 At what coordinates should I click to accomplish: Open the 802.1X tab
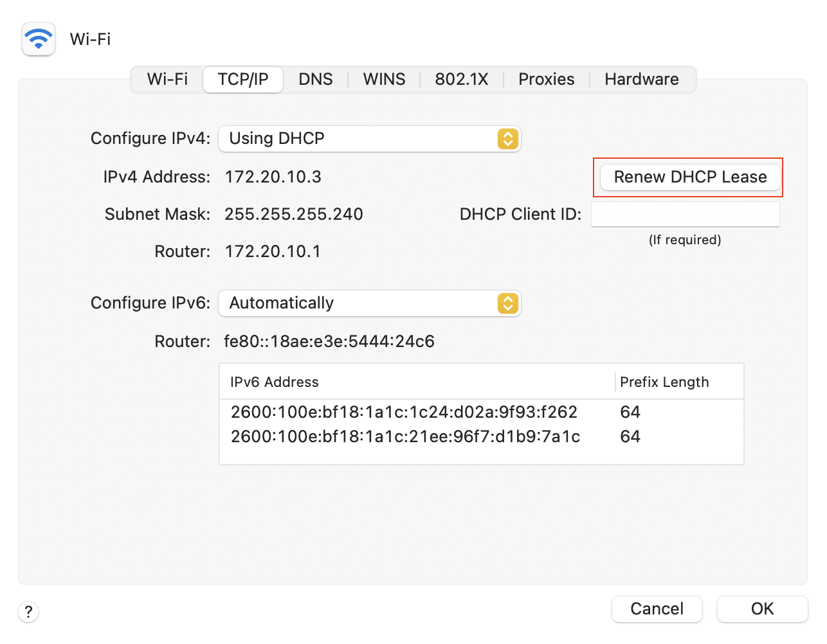[x=461, y=79]
